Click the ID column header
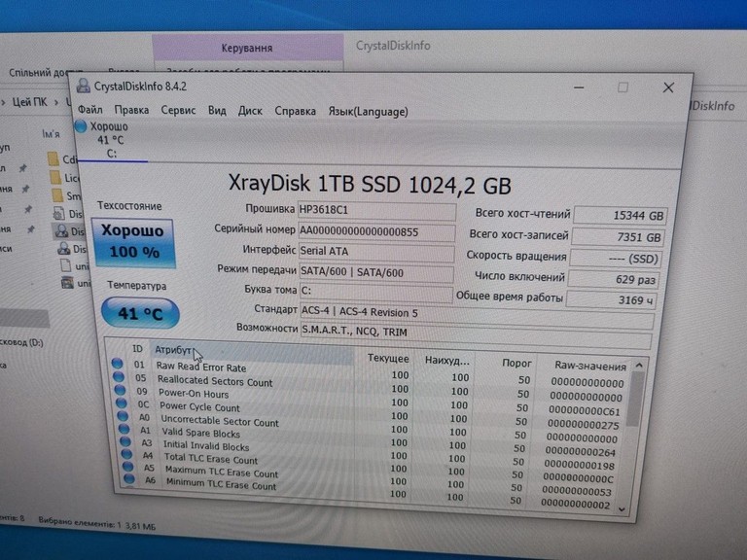The image size is (747, 560). tap(137, 349)
